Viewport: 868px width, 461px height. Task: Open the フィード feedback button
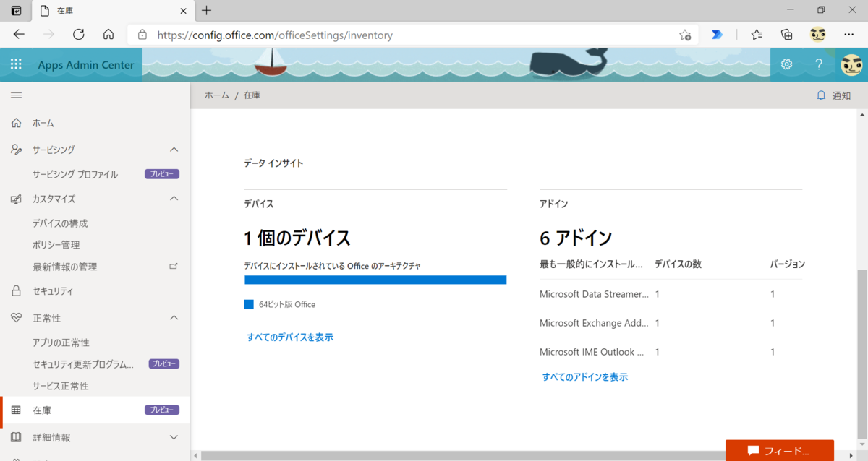coord(780,450)
